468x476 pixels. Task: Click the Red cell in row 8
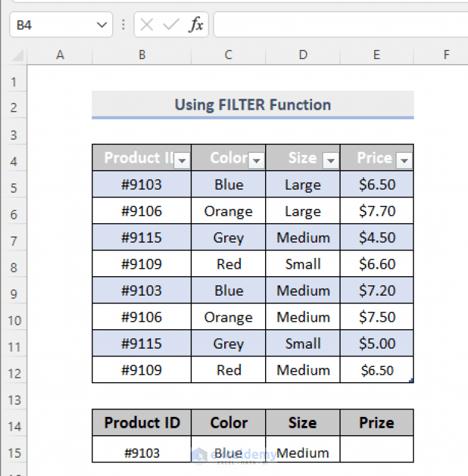[x=229, y=264]
